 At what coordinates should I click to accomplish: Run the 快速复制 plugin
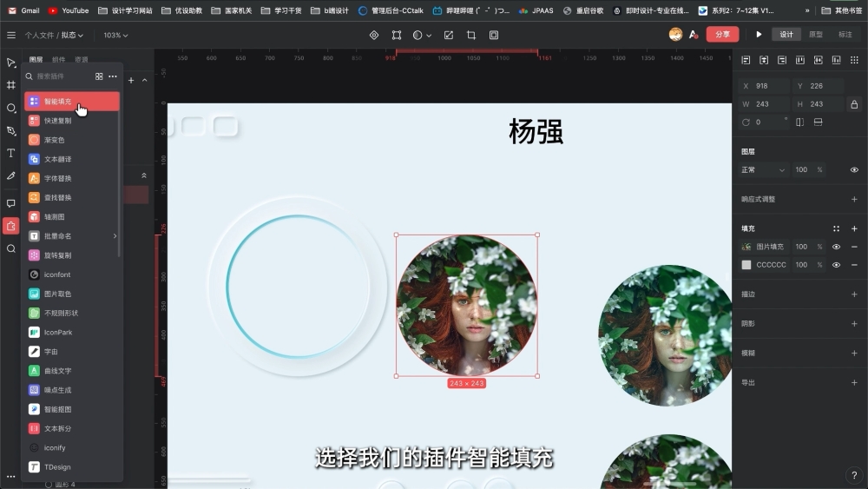(x=72, y=121)
